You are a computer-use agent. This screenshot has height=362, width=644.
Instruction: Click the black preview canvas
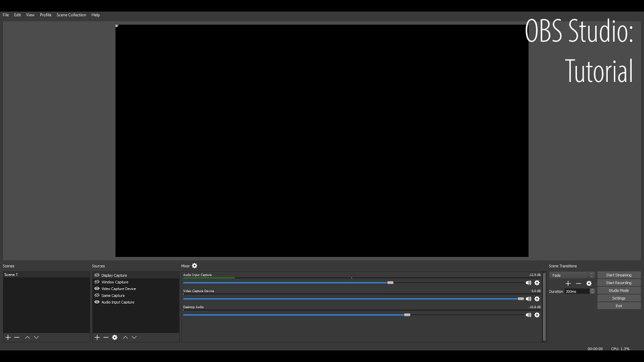coord(322,140)
